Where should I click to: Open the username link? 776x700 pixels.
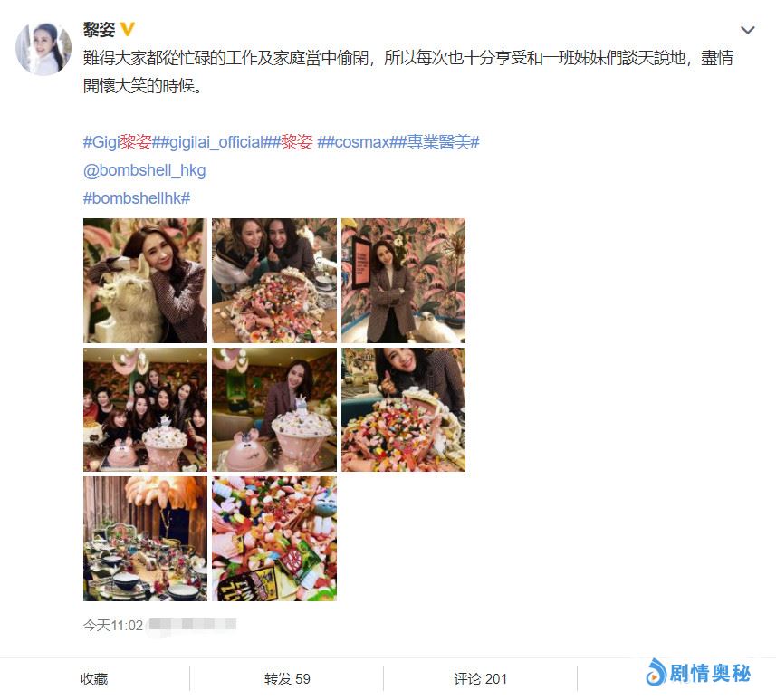click(x=99, y=30)
